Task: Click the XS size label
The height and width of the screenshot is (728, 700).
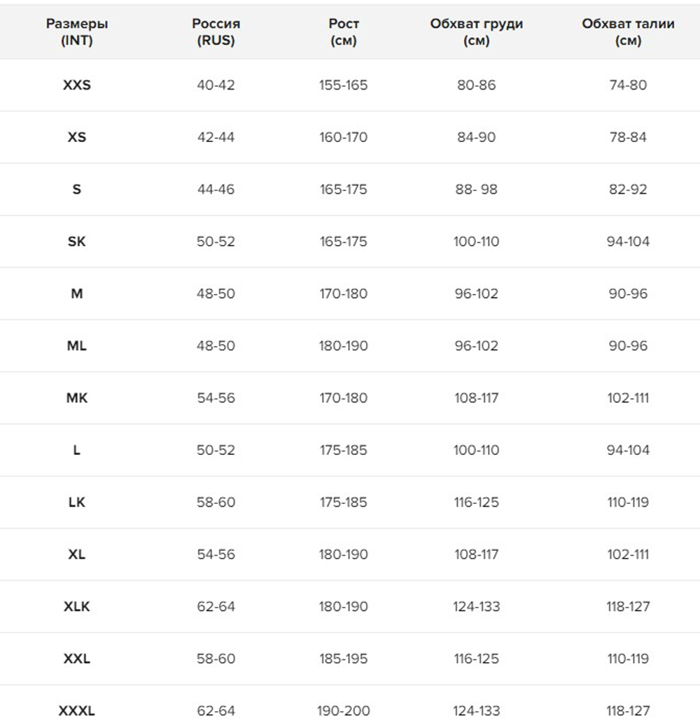Action: coord(77,137)
